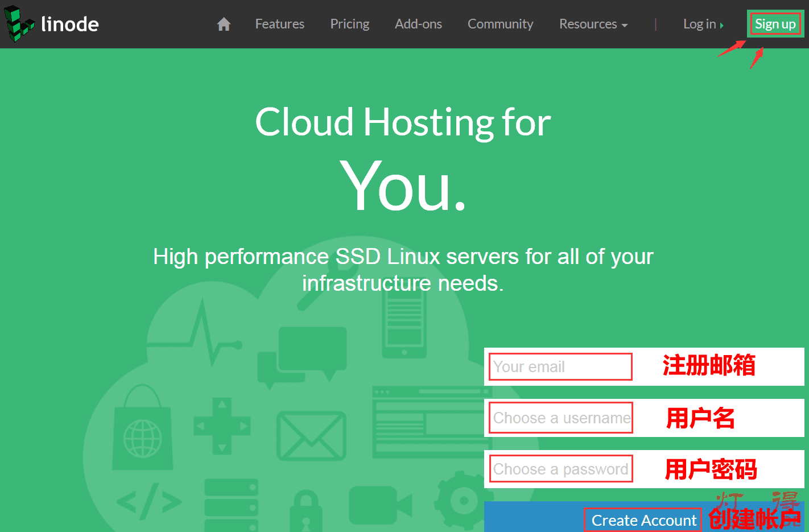The height and width of the screenshot is (532, 809).
Task: Click the directional pad icon
Action: (222, 426)
